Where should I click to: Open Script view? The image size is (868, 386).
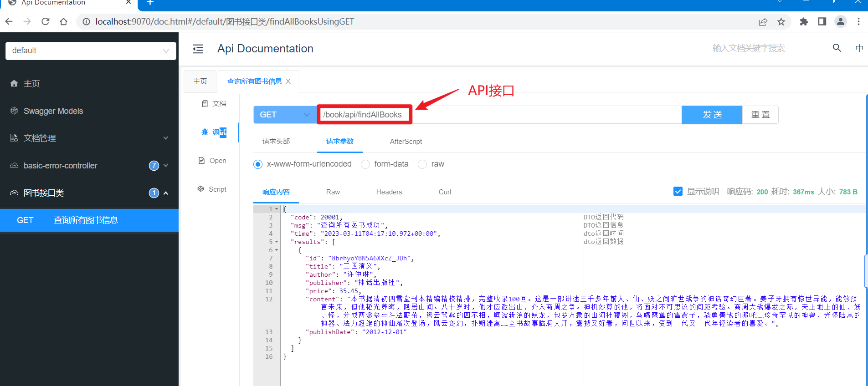212,189
